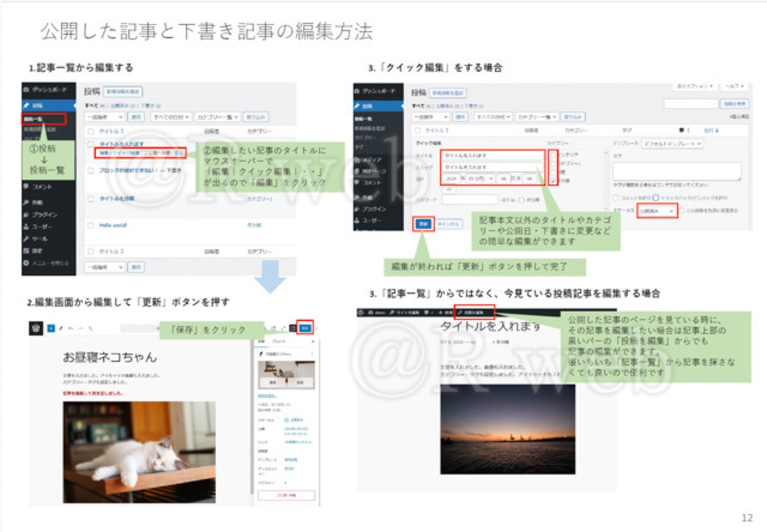Image resolution: width=767 pixels, height=532 pixels.
Task: Open ユーザー icon in post list sidebar
Action: [x=26, y=227]
